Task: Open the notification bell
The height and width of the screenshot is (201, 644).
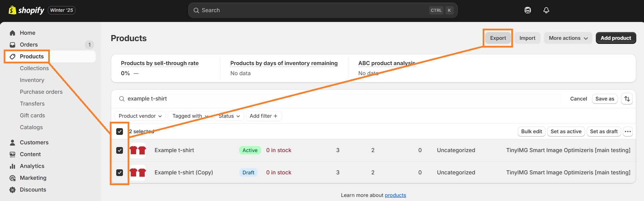Action: point(546,10)
